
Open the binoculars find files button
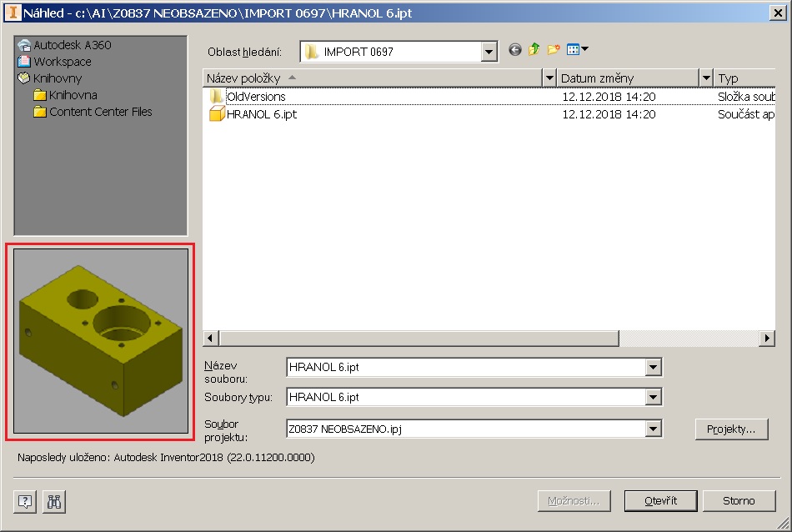[x=54, y=501]
